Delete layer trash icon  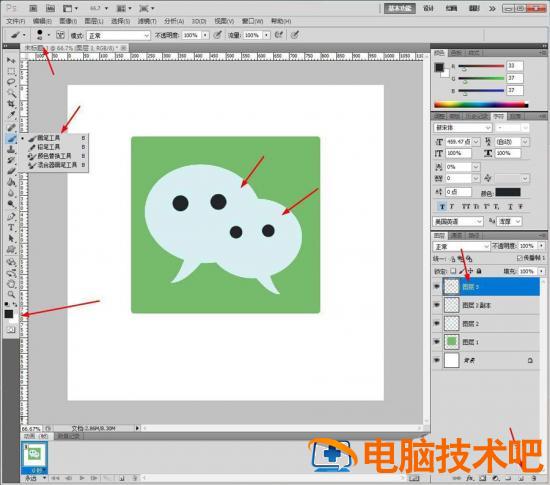click(534, 478)
